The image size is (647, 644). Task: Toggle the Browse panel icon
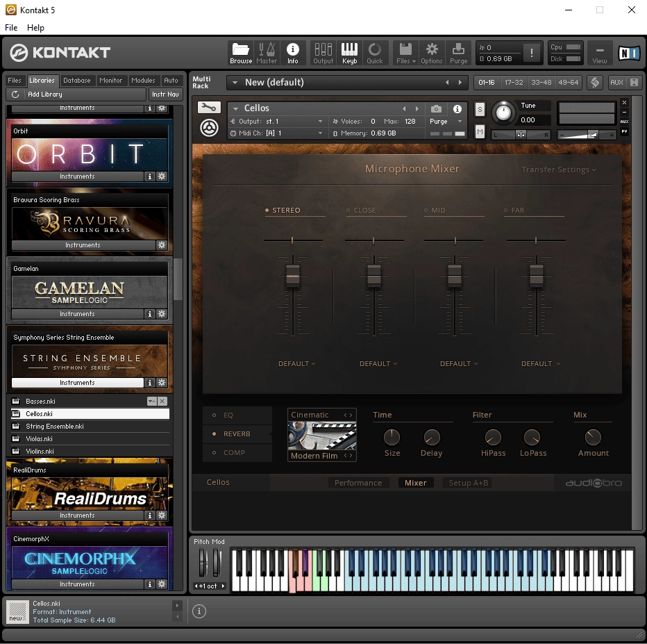(x=241, y=53)
